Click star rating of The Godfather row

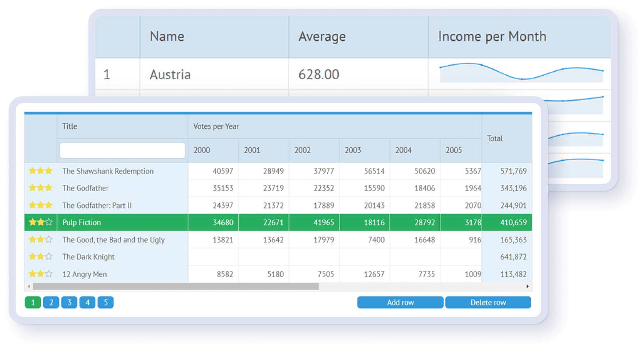[x=40, y=188]
